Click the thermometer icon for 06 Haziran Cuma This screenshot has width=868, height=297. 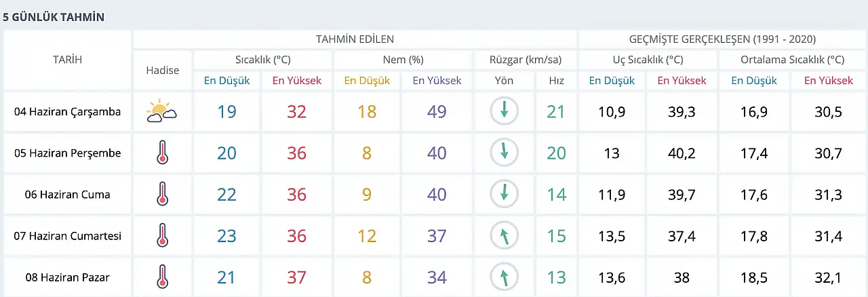[161, 195]
